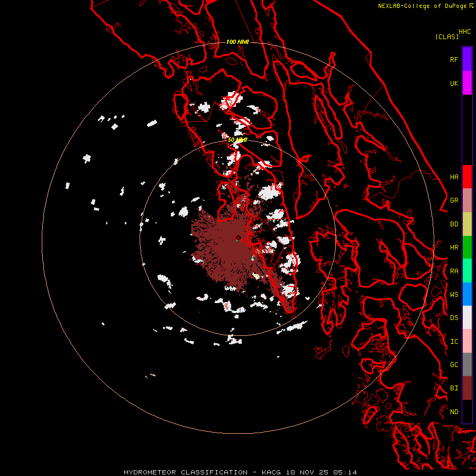The height and width of the screenshot is (476, 476).
Task: Select the WS blue legend swatch
Action: pyautogui.click(x=467, y=294)
